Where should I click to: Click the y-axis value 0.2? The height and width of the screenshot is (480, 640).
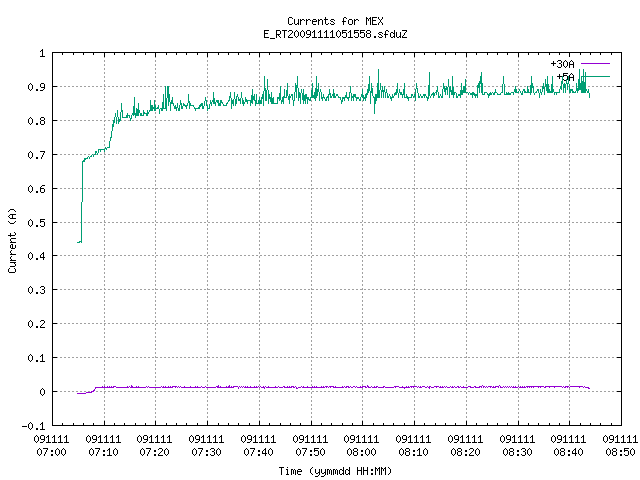coord(36,324)
